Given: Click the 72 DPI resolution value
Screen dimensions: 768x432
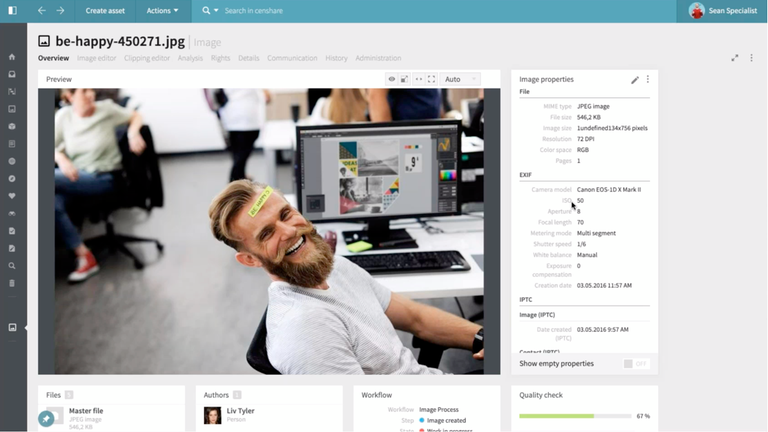Looking at the screenshot, I should pyautogui.click(x=585, y=139).
